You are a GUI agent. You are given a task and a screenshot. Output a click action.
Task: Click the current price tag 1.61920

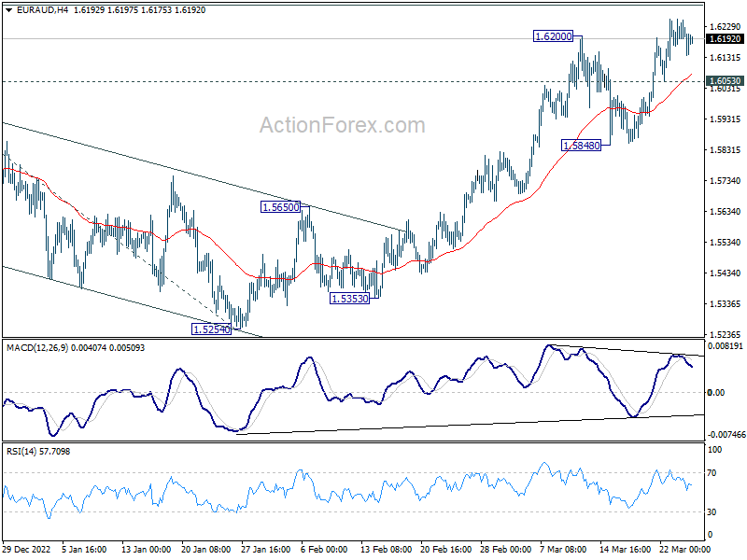tap(726, 39)
